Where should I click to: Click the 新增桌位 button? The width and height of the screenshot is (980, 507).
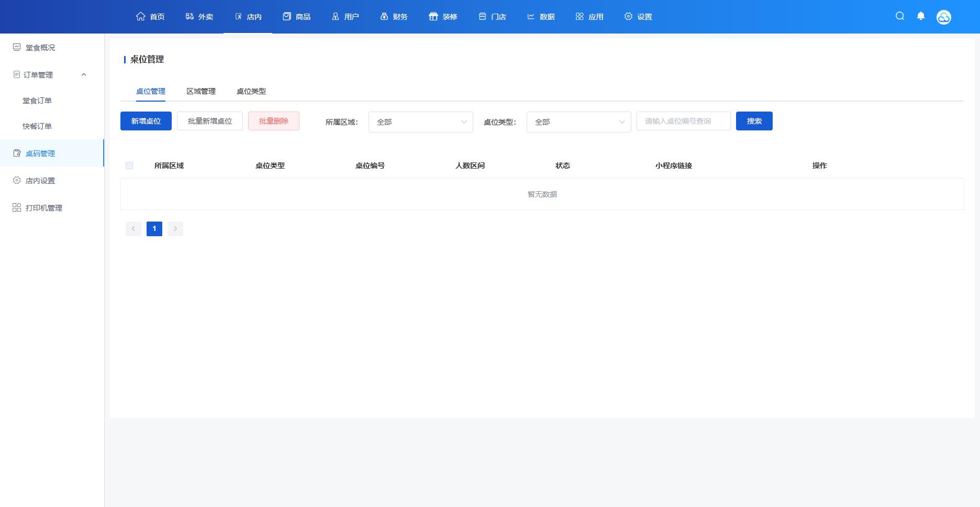click(x=146, y=121)
